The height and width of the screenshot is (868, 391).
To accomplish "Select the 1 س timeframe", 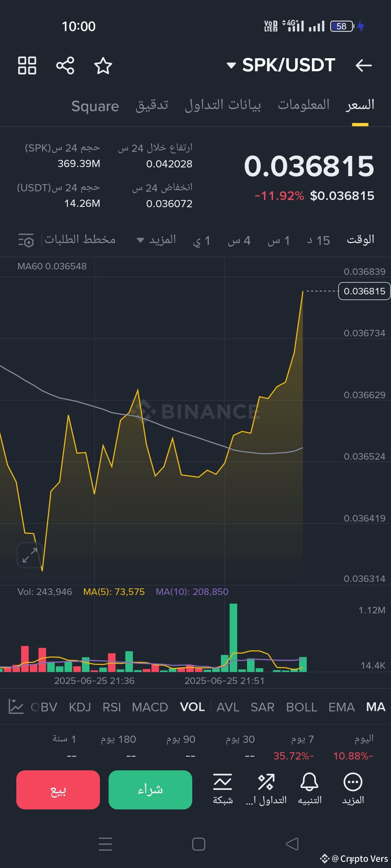I will [x=278, y=241].
